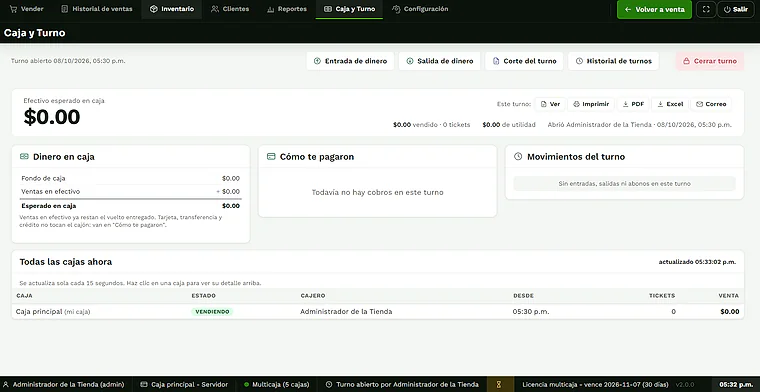760x392 pixels.
Task: Click Administrador de la Tienda (admin) status entry
Action: pos(64,384)
